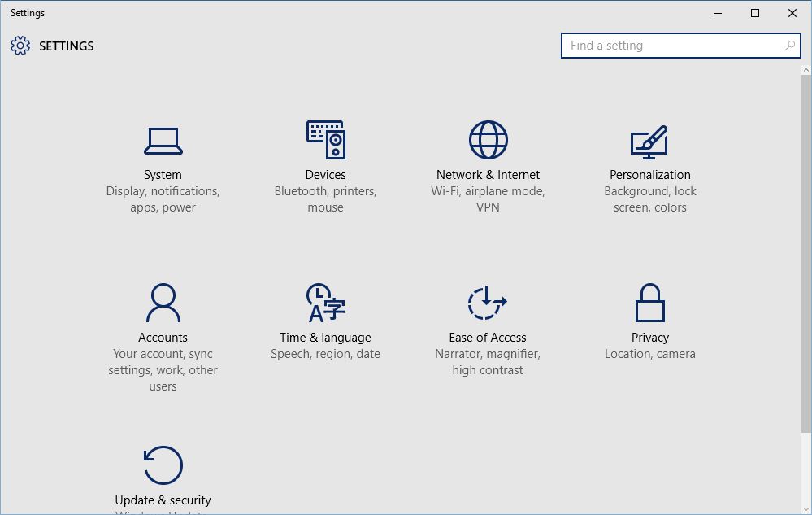Maximize the Settings window

tap(755, 13)
